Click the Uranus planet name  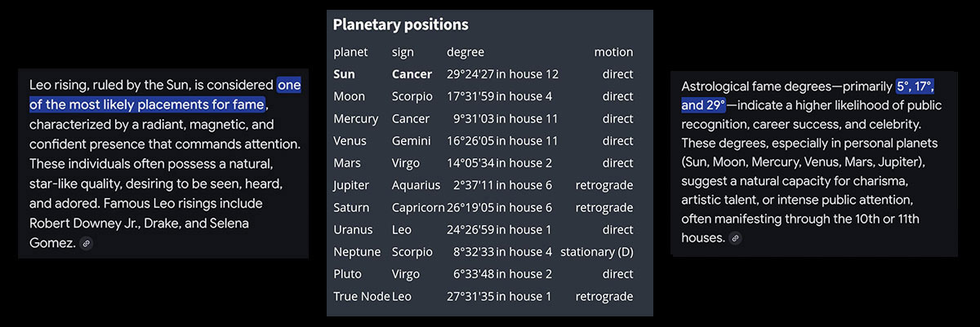(x=352, y=230)
